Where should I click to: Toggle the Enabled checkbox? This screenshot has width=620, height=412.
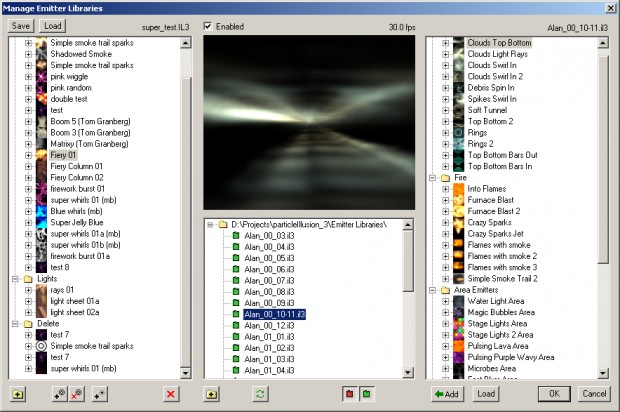(x=208, y=26)
